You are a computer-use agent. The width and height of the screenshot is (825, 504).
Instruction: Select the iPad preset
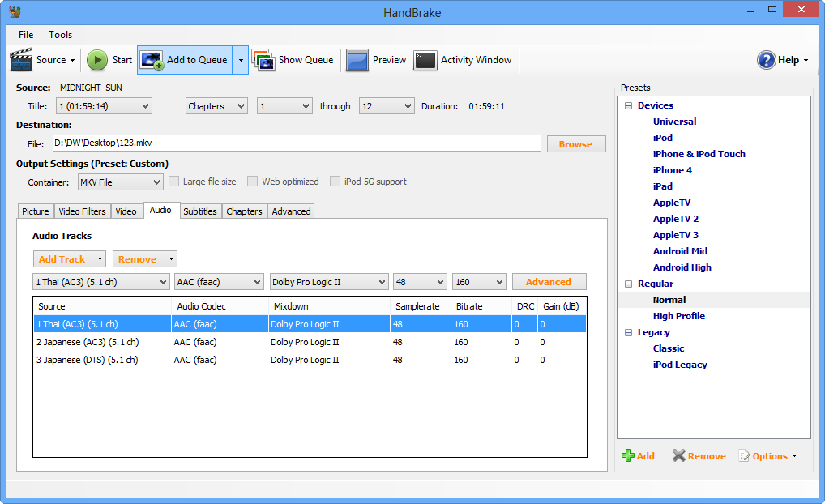click(x=662, y=186)
